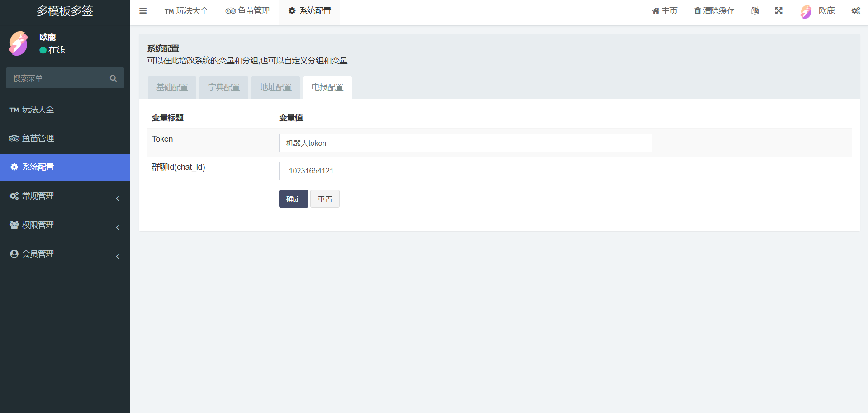Click the sidebar profile avatar image
The height and width of the screenshot is (413, 868).
tap(19, 43)
